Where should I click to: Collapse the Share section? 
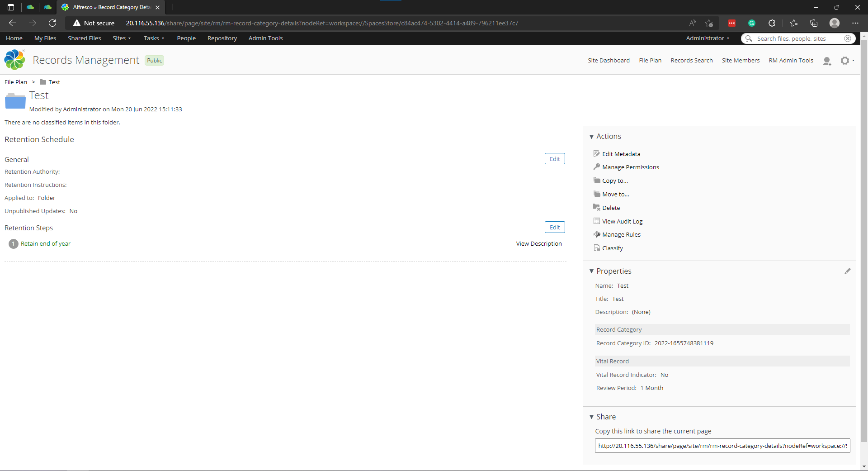click(591, 417)
